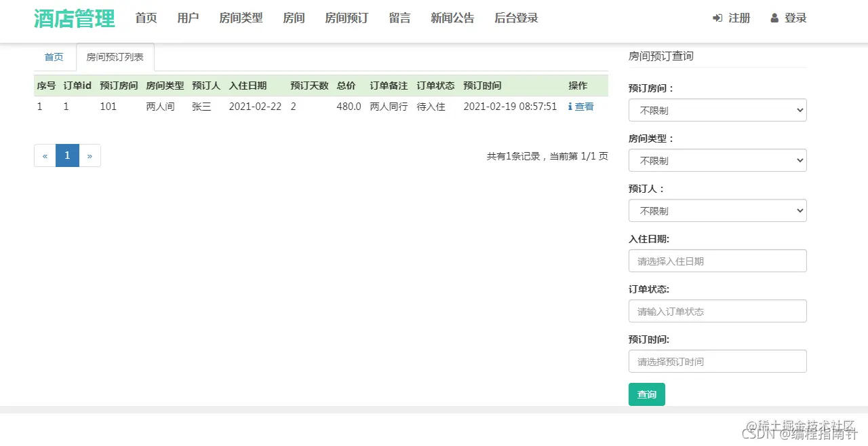Click the info icon beside 查看

coord(570,107)
